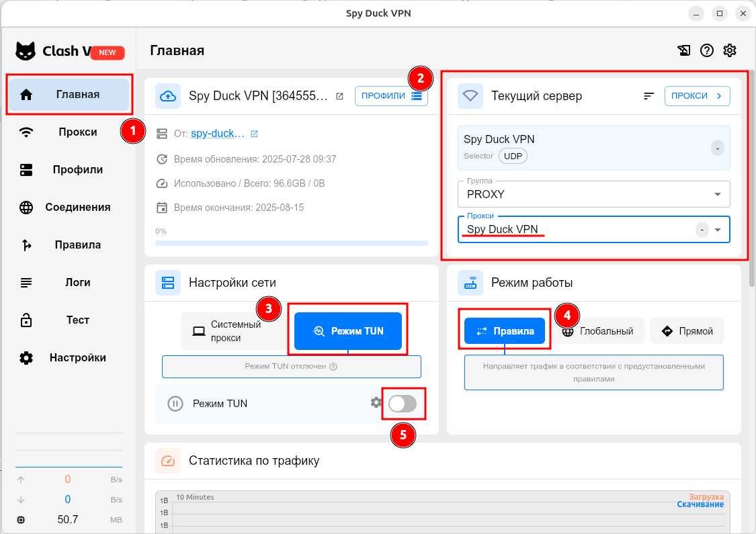
Task: Select the Прямой working mode
Action: click(686, 331)
